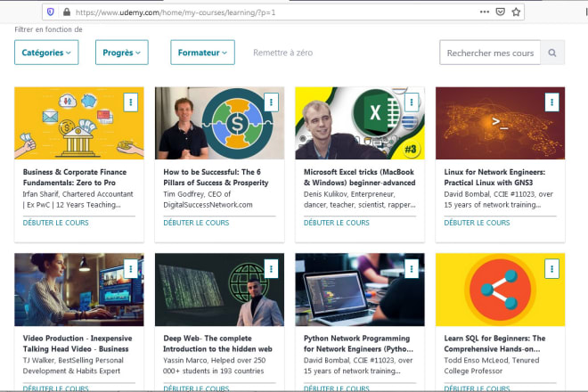Open options menu on Video Production card
The height and width of the screenshot is (392, 588).
click(130, 269)
